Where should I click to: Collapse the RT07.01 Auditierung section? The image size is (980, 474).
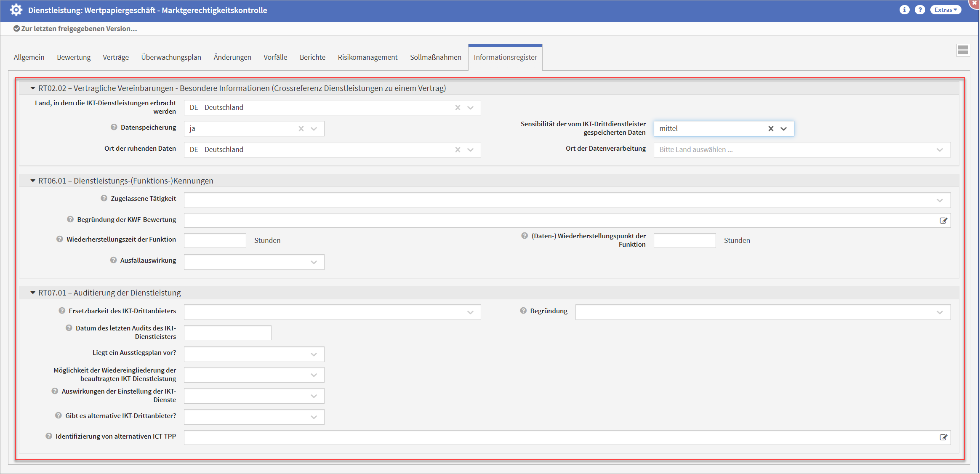pyautogui.click(x=33, y=293)
